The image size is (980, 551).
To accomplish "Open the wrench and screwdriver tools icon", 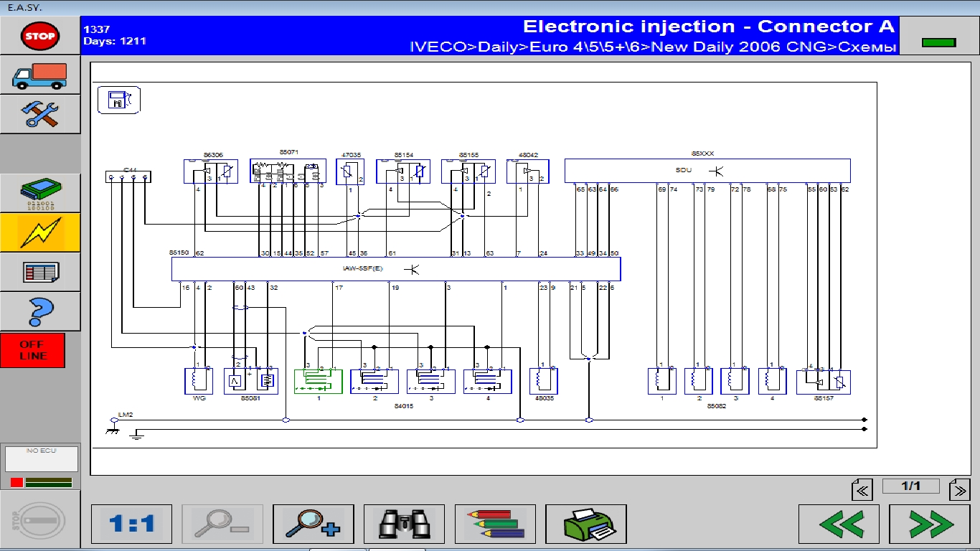I will click(x=40, y=114).
